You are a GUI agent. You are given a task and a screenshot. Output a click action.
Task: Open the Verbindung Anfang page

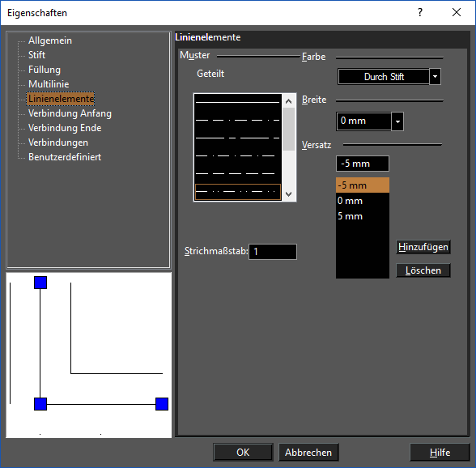click(x=70, y=113)
